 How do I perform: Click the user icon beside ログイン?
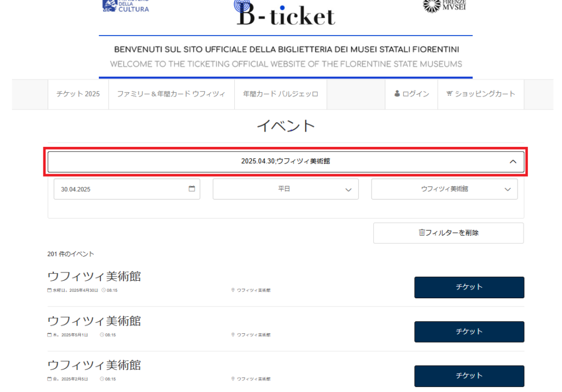397,93
